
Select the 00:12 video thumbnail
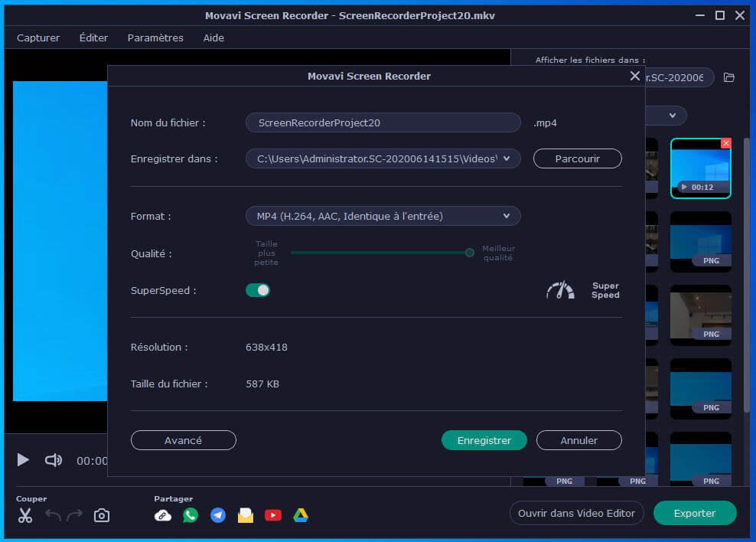coord(701,168)
